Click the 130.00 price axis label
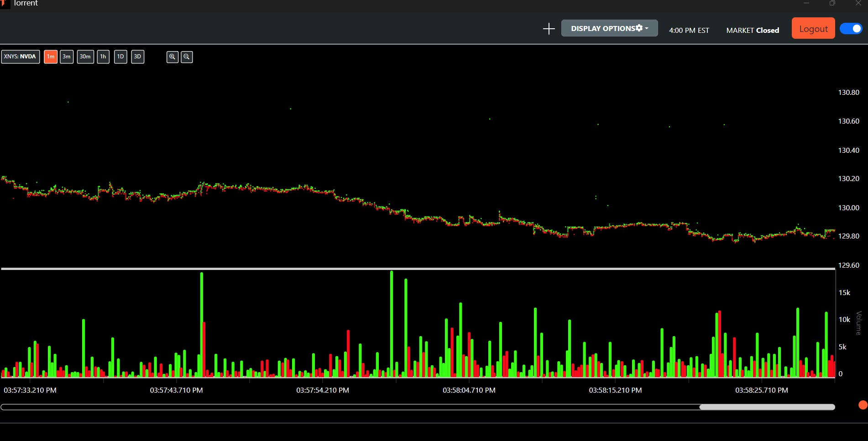868x441 pixels. 848,208
